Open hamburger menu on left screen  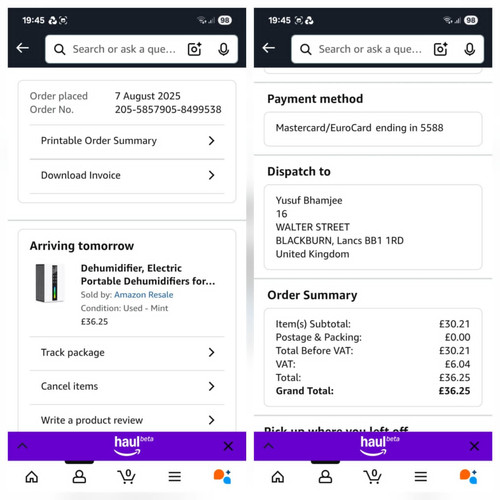175,477
